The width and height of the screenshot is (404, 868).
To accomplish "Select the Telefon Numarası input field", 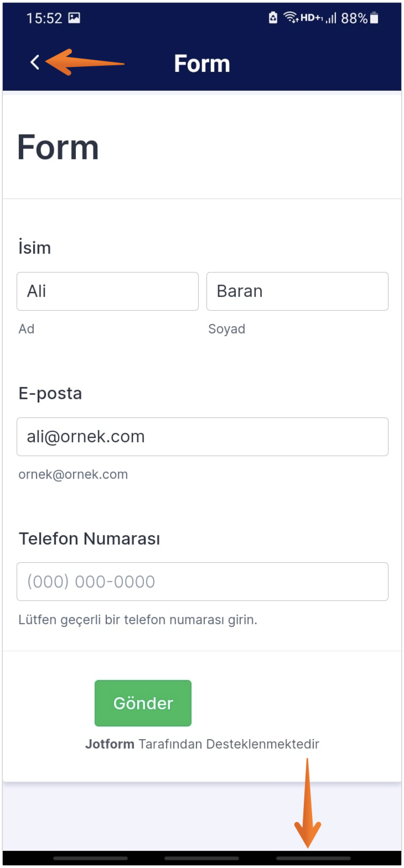I will pyautogui.click(x=202, y=582).
